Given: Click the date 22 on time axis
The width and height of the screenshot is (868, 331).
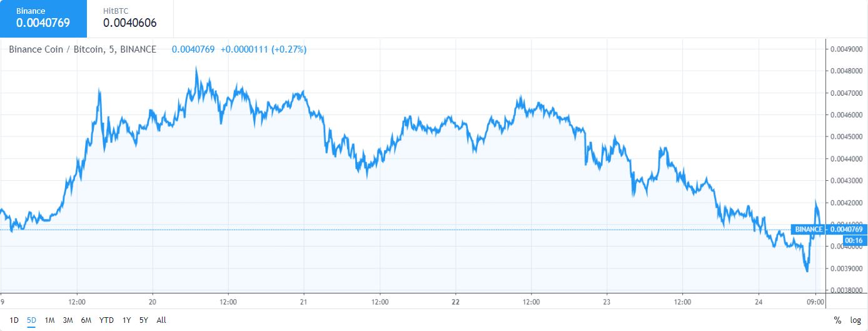Looking at the screenshot, I should (456, 300).
